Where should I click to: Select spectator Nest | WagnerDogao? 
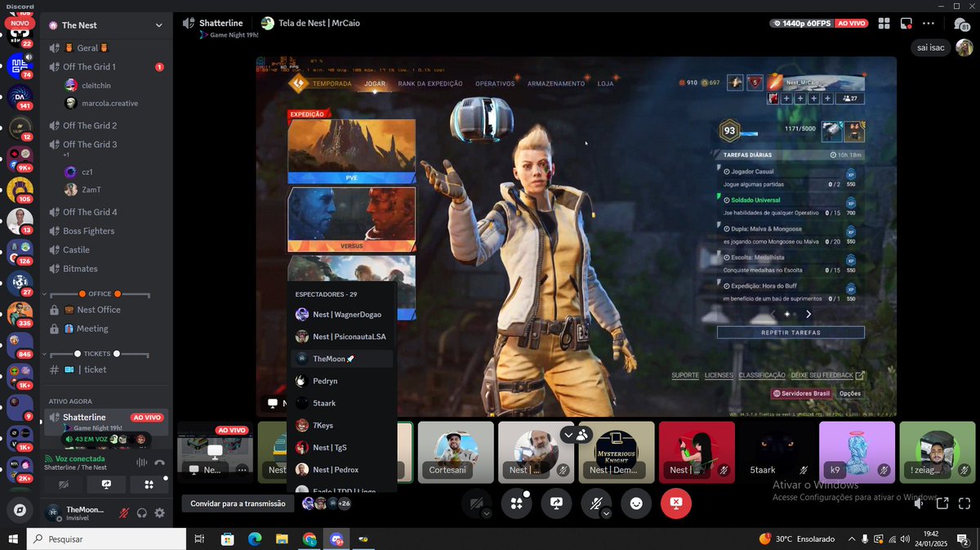(342, 315)
